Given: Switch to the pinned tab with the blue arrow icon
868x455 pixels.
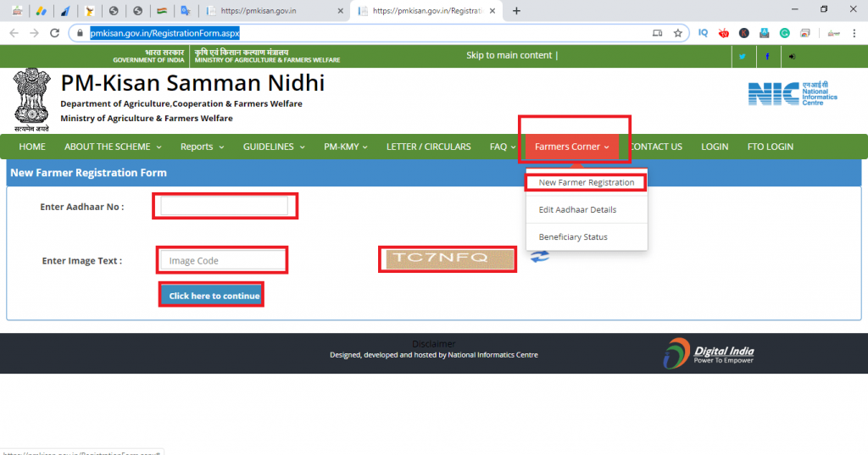Looking at the screenshot, I should [65, 10].
